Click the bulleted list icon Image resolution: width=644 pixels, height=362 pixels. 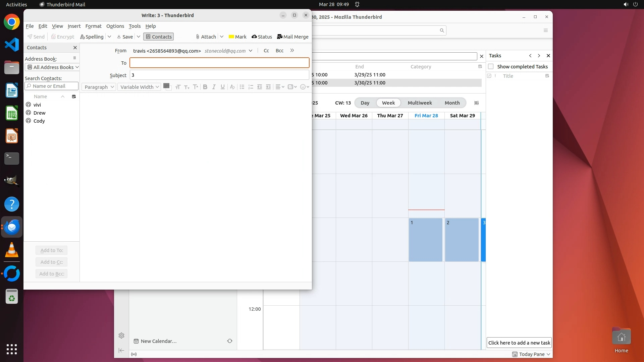pos(242,87)
